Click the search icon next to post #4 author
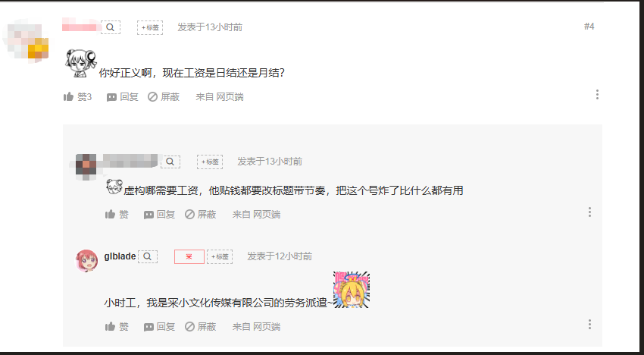 [111, 27]
